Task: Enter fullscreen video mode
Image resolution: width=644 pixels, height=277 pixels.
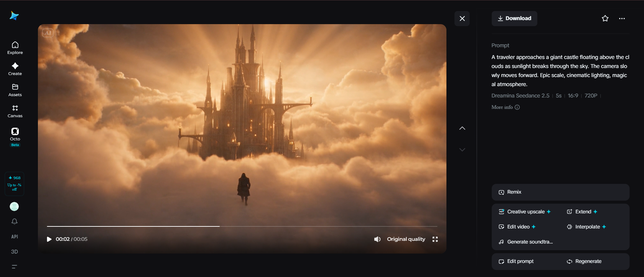Action: [435, 239]
